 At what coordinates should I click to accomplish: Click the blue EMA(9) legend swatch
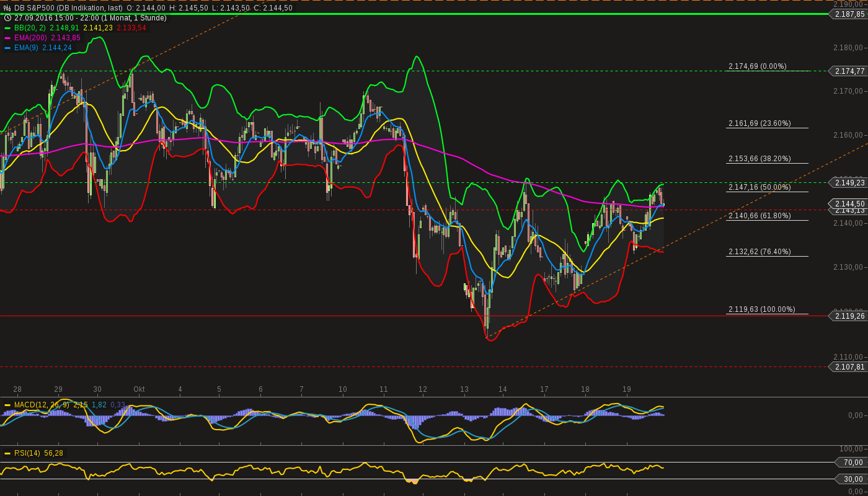pyautogui.click(x=7, y=48)
